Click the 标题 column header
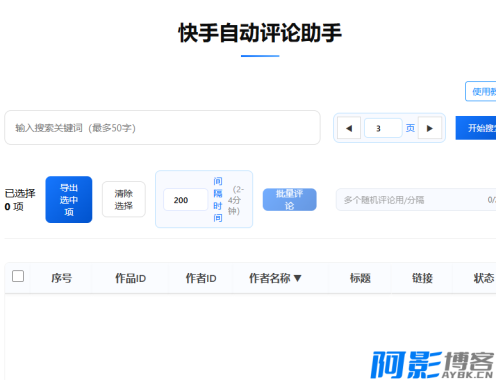496x380 pixels. (360, 278)
